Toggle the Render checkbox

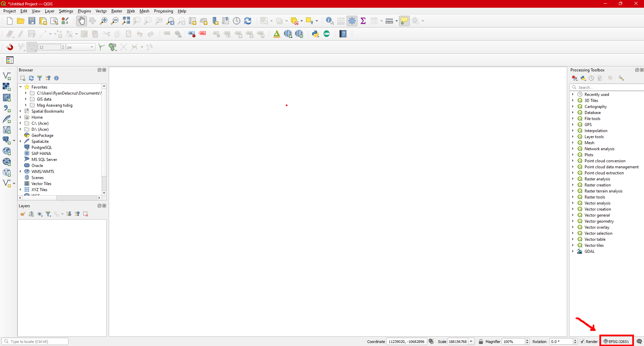582,342
